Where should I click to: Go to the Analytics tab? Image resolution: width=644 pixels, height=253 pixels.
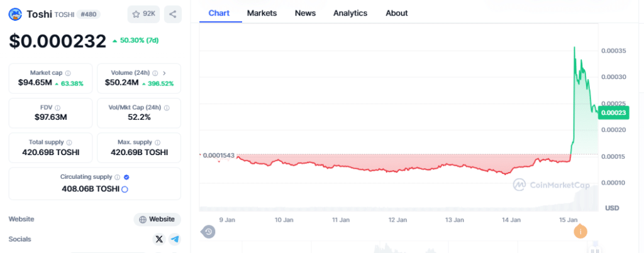click(x=350, y=13)
